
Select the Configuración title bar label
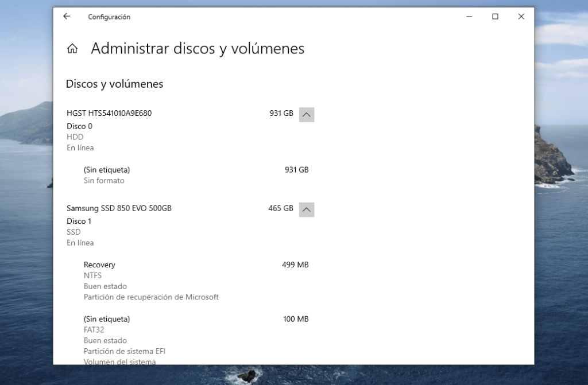[x=109, y=17]
